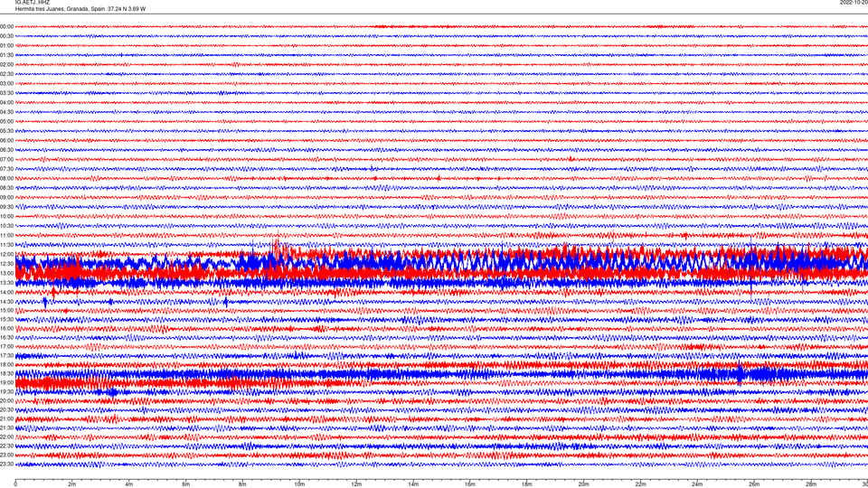868x488 pixels.
Task: Select the 07:00 time row label
Action: (6, 159)
